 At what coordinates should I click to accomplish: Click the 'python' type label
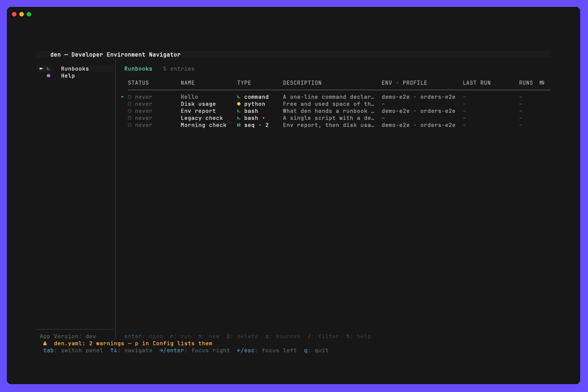coord(255,104)
